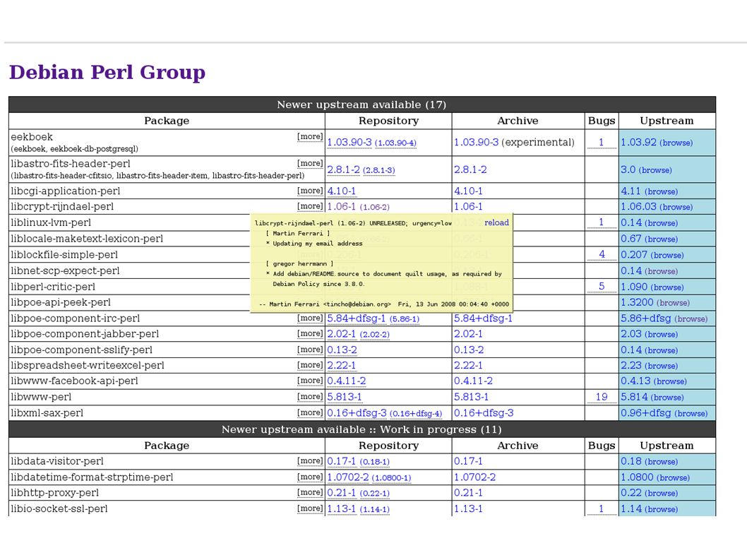Browse upstream for libcgi-application-perl 4.11
This screenshot has height=560, width=747.
(661, 191)
